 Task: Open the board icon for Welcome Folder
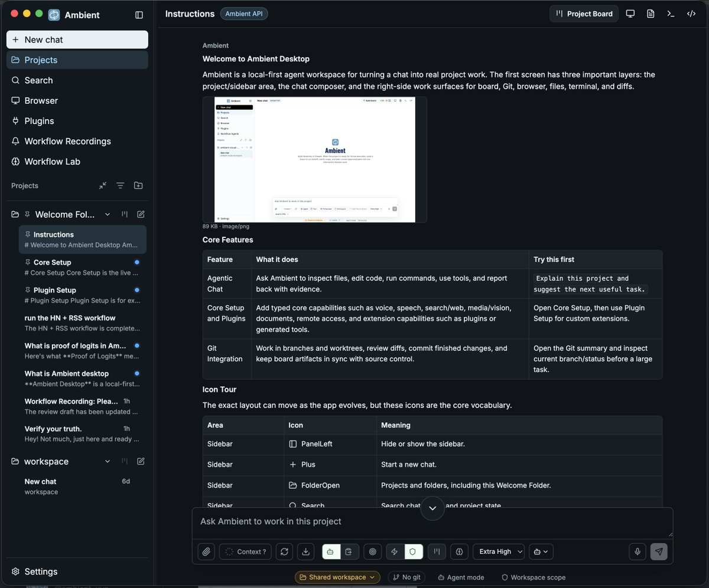coord(125,214)
